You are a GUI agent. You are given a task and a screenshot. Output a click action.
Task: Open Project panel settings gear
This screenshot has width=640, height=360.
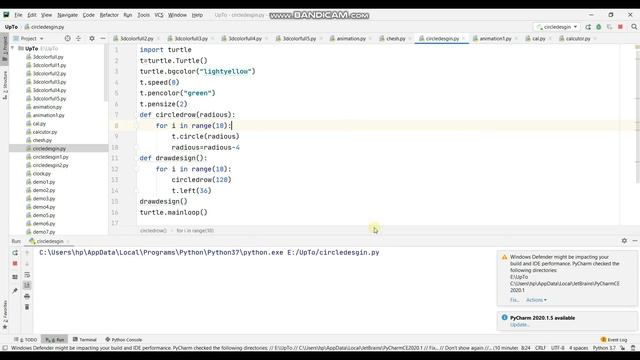pyautogui.click(x=92, y=38)
